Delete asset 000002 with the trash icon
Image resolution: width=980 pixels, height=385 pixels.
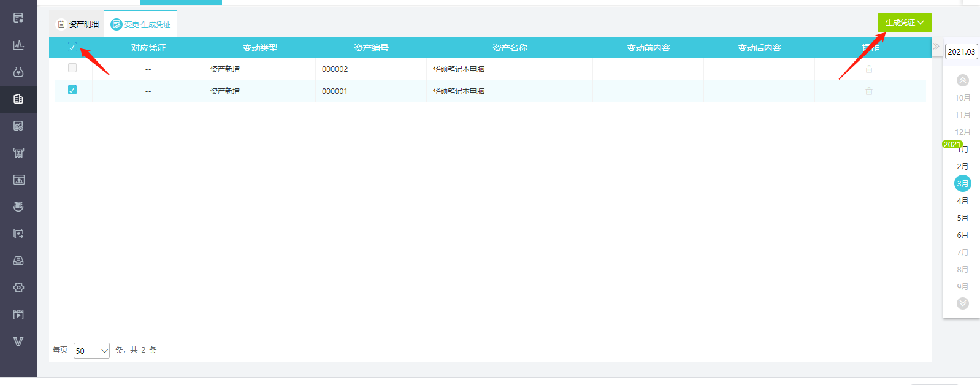[869, 69]
